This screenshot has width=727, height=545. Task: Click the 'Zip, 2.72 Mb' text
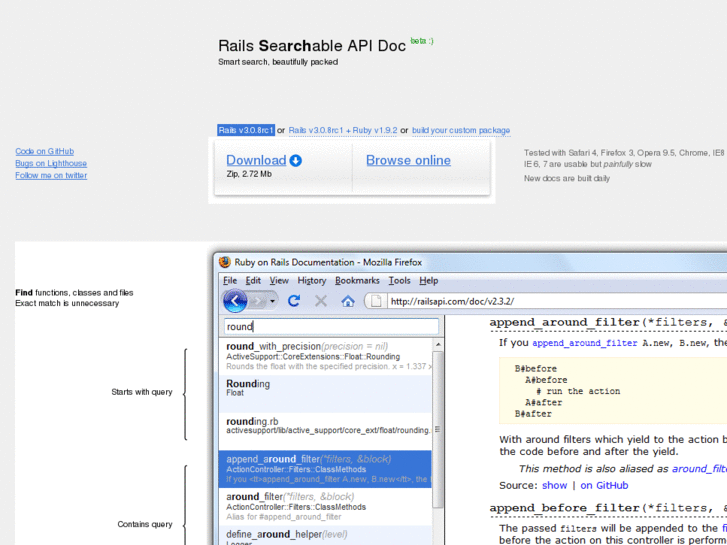[x=249, y=174]
